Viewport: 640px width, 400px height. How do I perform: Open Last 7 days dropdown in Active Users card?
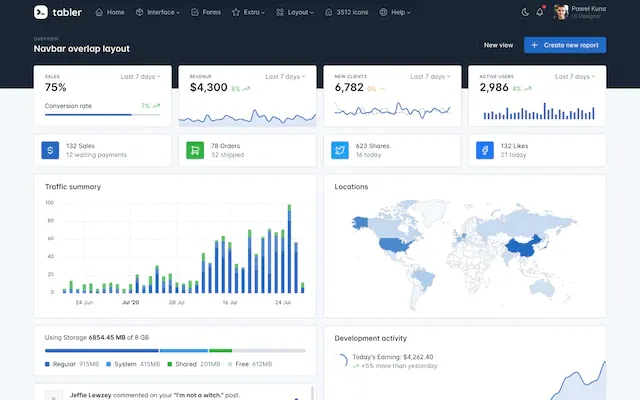575,76
